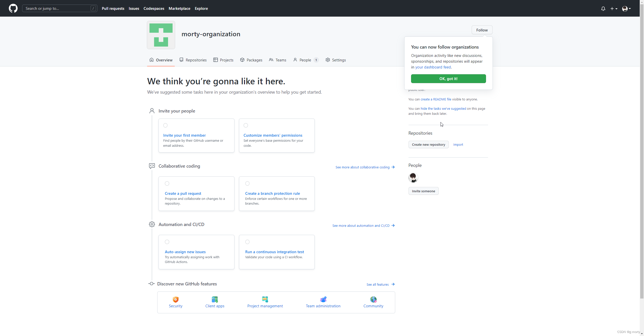644x336 pixels.
Task: Click the morty-organization avatar image
Action: click(x=161, y=35)
